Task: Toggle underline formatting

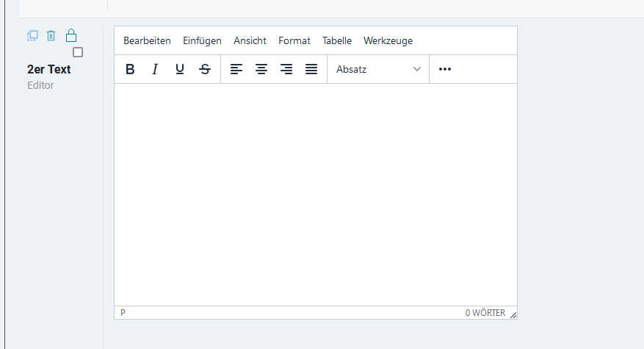Action: click(x=180, y=69)
